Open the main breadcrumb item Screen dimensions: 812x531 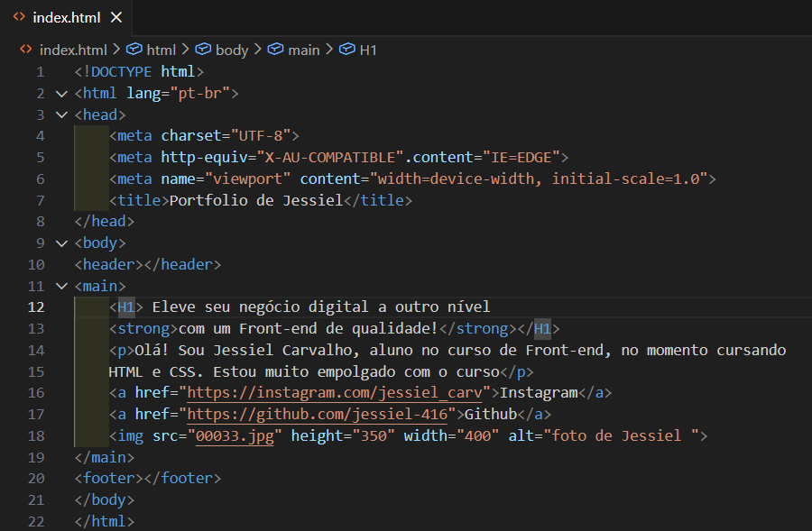click(x=303, y=50)
